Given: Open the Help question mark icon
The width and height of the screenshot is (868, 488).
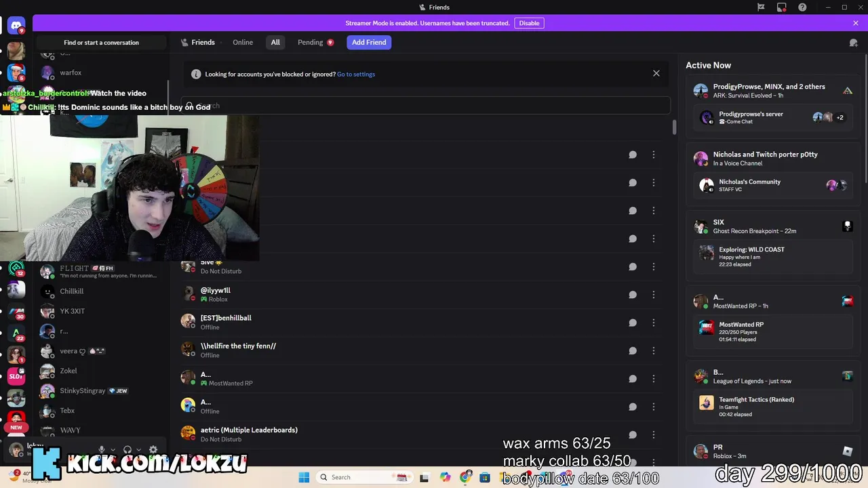Looking at the screenshot, I should pyautogui.click(x=803, y=7).
